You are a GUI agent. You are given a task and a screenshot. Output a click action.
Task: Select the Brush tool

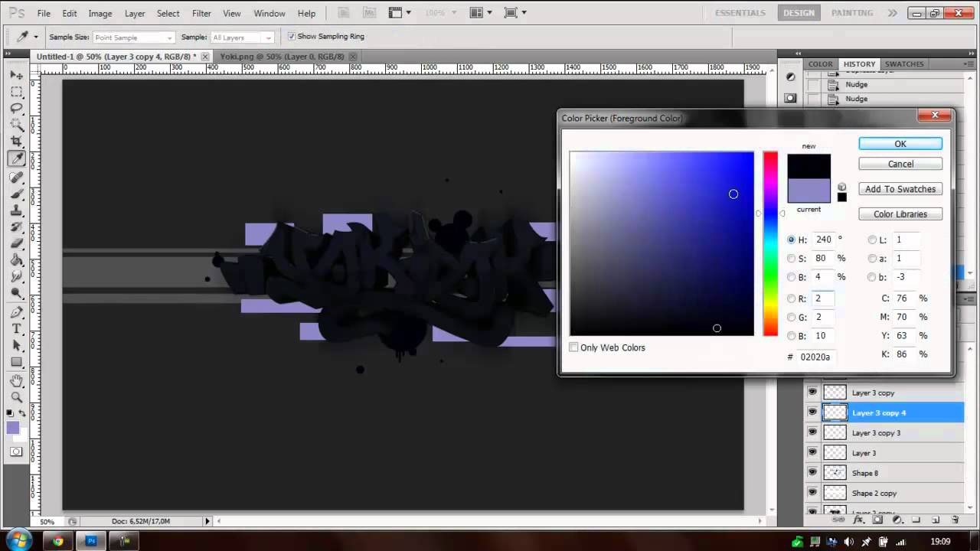click(x=16, y=194)
